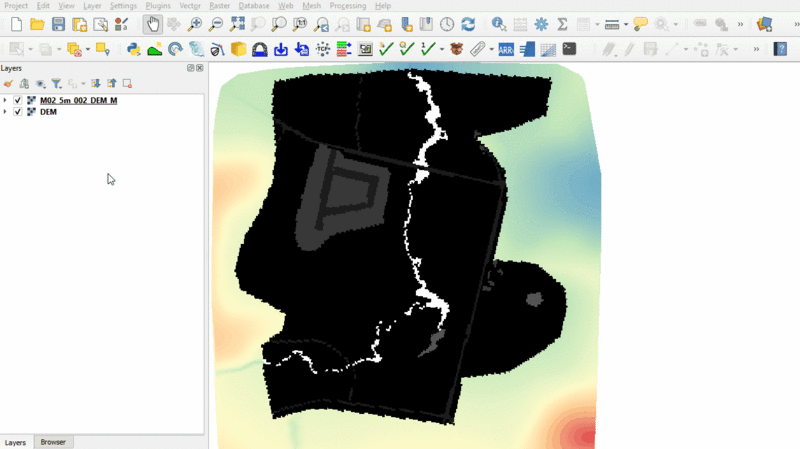This screenshot has height=449, width=800.
Task: Toggle visibility of the DEM layer
Action: coord(18,112)
